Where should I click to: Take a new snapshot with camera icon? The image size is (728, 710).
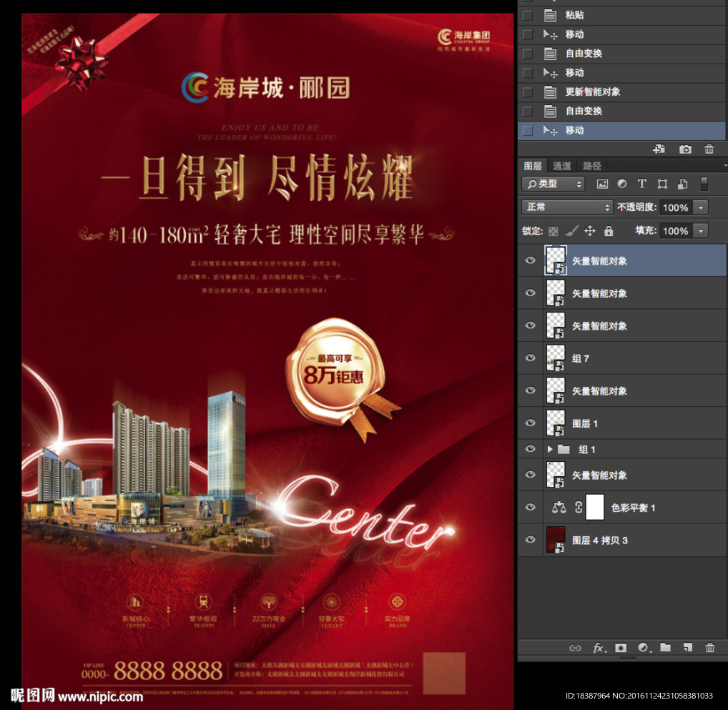coord(685,149)
